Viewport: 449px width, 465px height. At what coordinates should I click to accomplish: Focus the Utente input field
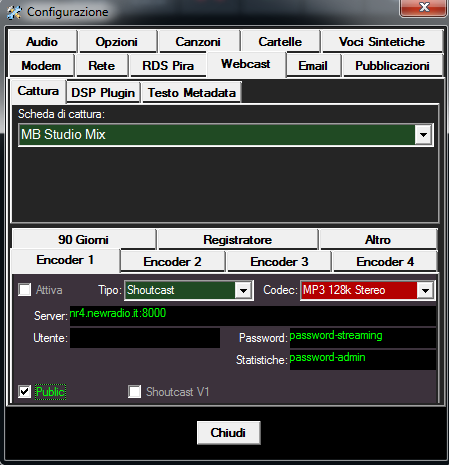click(145, 338)
